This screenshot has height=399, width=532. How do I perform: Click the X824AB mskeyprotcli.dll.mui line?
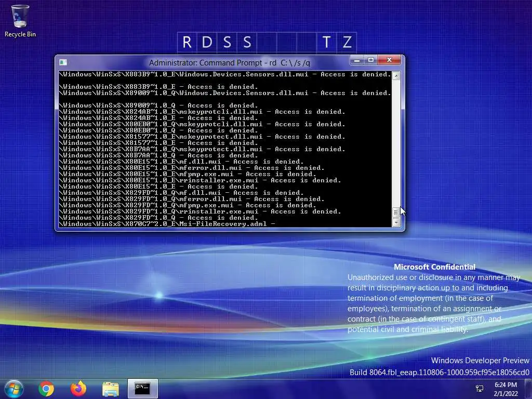point(202,112)
